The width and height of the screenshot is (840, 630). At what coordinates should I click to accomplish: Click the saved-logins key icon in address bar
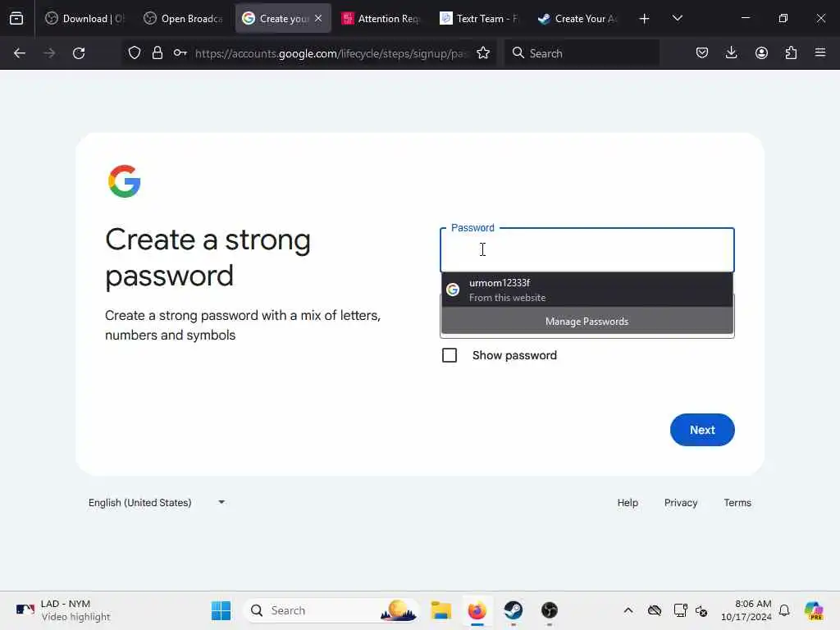click(180, 53)
